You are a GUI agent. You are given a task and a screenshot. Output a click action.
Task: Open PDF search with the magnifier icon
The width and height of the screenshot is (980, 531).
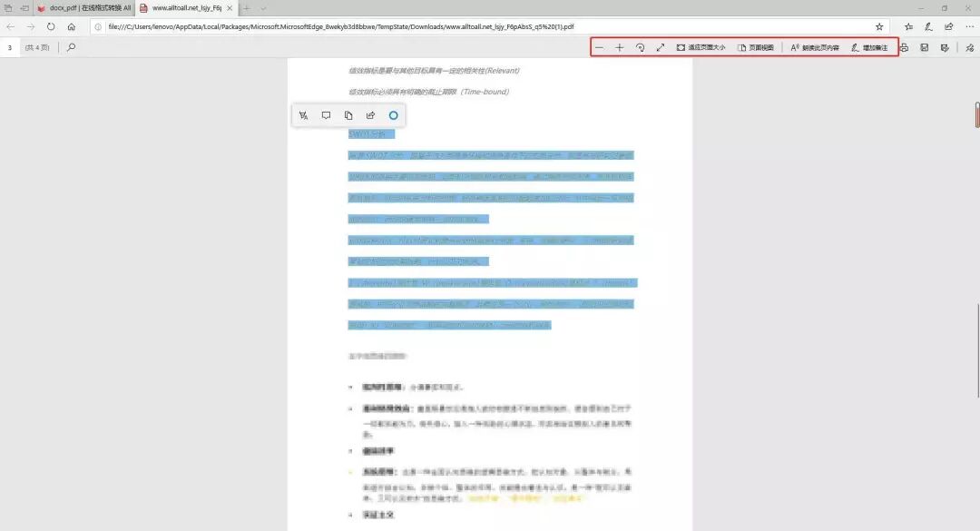click(x=71, y=47)
